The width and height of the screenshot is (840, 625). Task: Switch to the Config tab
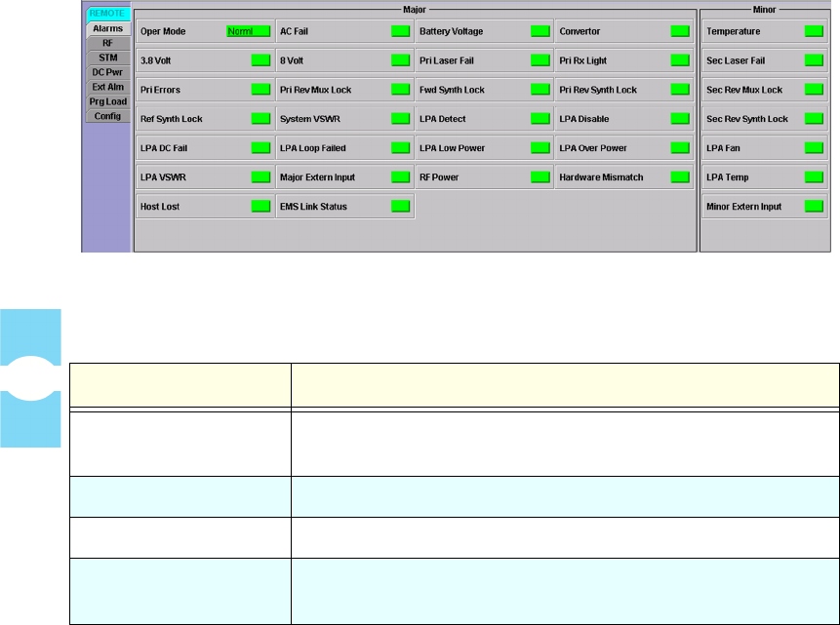107,116
